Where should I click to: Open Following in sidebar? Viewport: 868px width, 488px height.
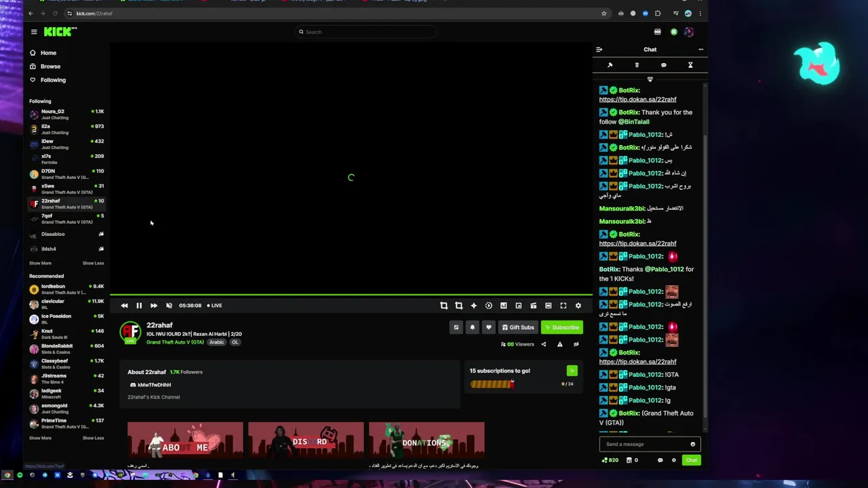(53, 80)
